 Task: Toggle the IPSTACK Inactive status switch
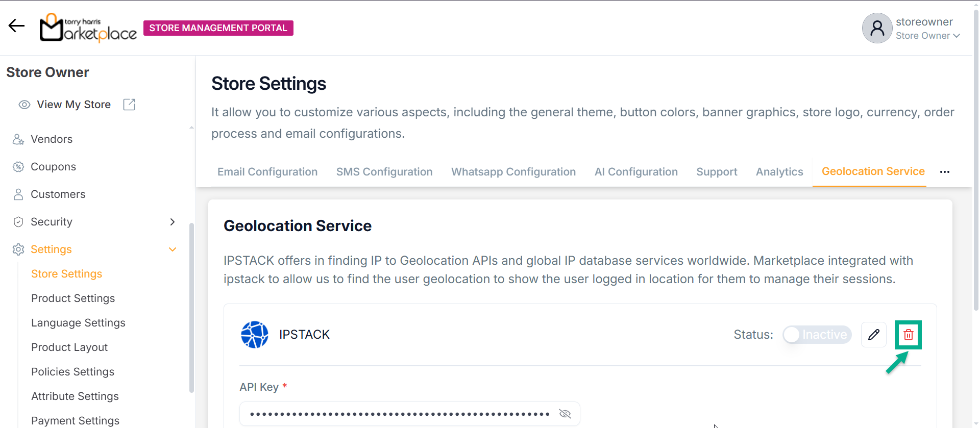(x=817, y=335)
